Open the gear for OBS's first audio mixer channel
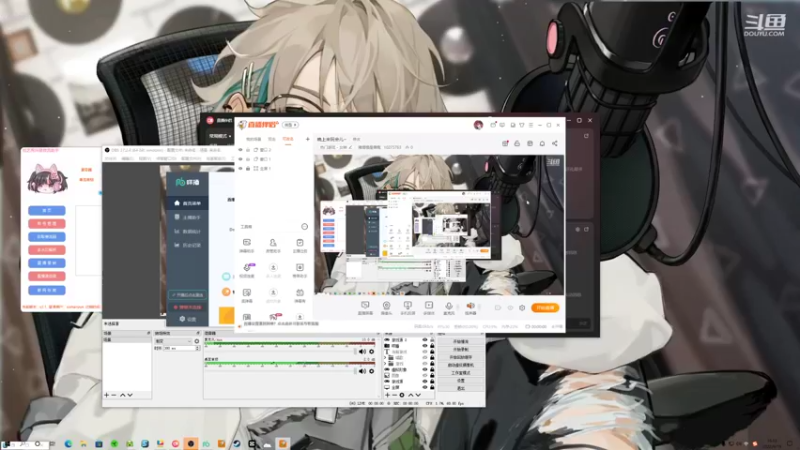The image size is (800, 450). coord(371,352)
